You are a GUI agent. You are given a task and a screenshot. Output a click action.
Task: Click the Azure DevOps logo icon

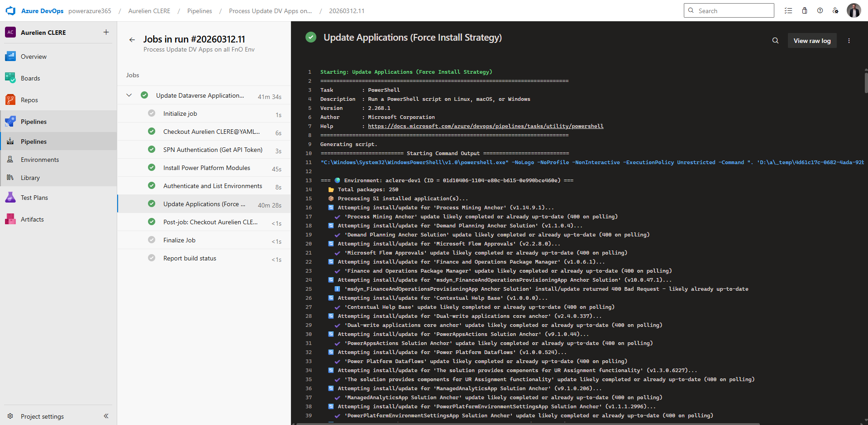click(10, 10)
